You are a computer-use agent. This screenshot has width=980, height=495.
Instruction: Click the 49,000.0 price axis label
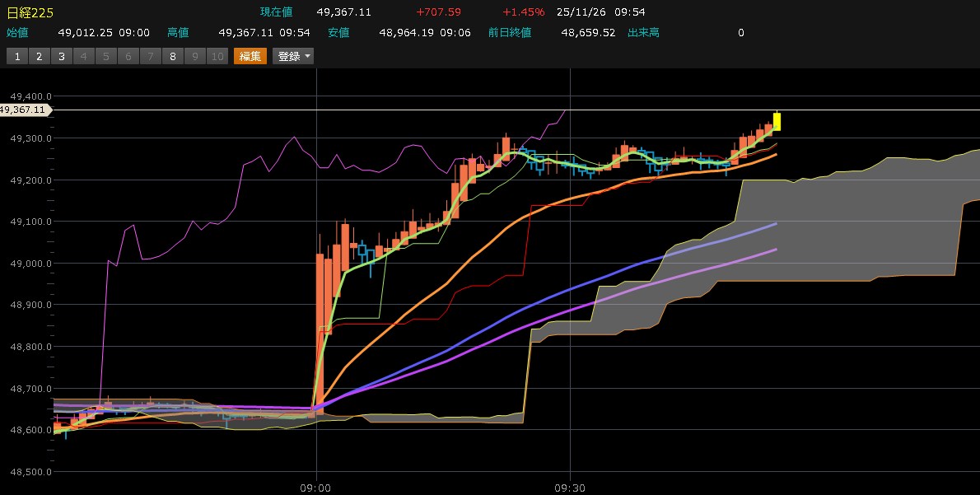[x=30, y=264]
